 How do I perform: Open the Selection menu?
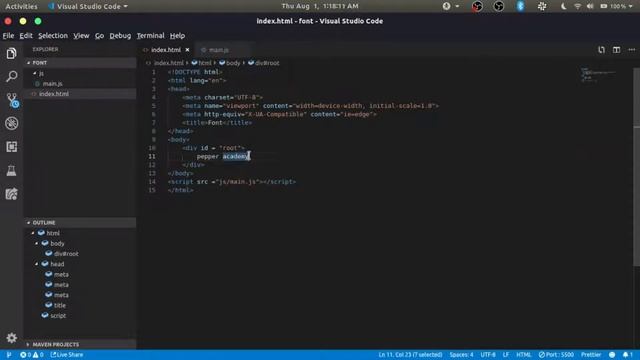click(x=53, y=36)
